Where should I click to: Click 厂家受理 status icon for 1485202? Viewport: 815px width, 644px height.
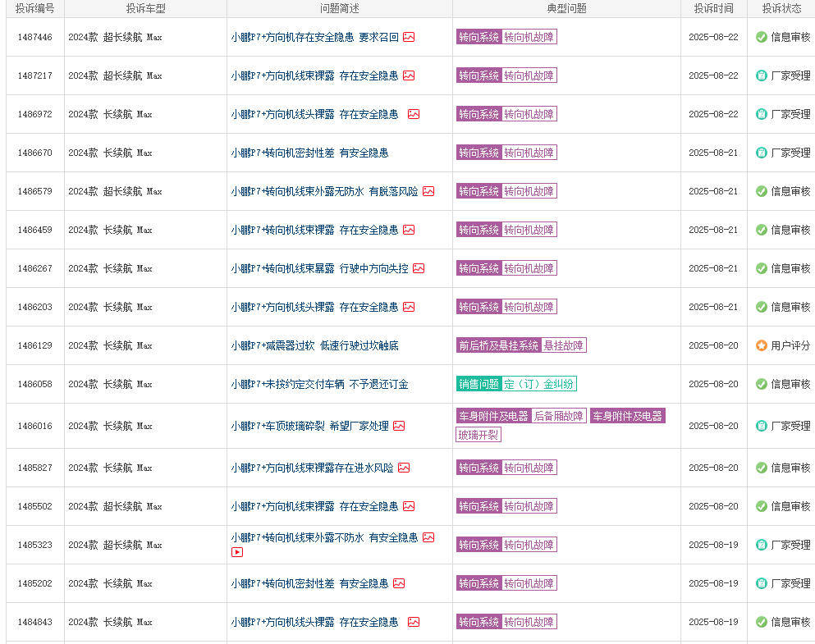click(762, 583)
